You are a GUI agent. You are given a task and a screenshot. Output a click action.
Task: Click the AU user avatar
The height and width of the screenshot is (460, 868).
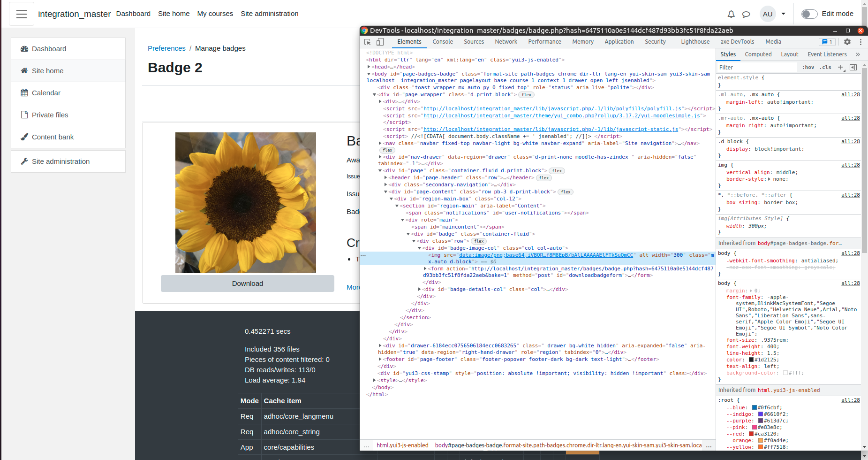point(768,14)
